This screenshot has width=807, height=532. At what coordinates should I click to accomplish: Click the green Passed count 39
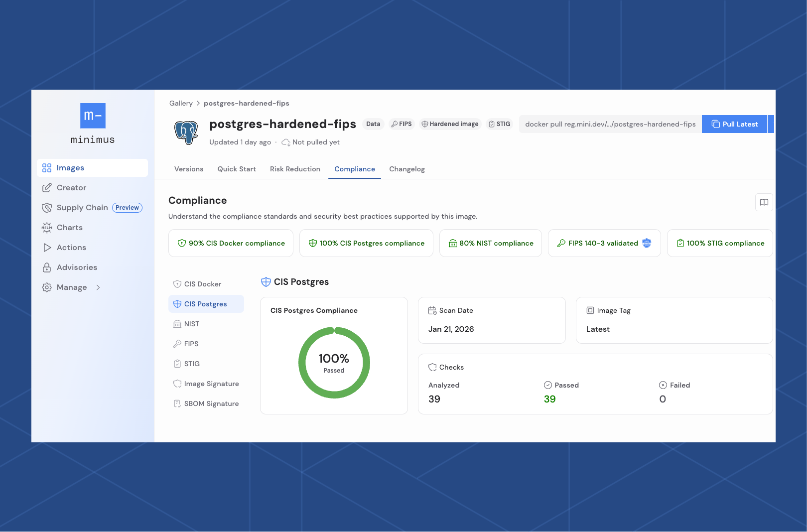click(x=550, y=399)
